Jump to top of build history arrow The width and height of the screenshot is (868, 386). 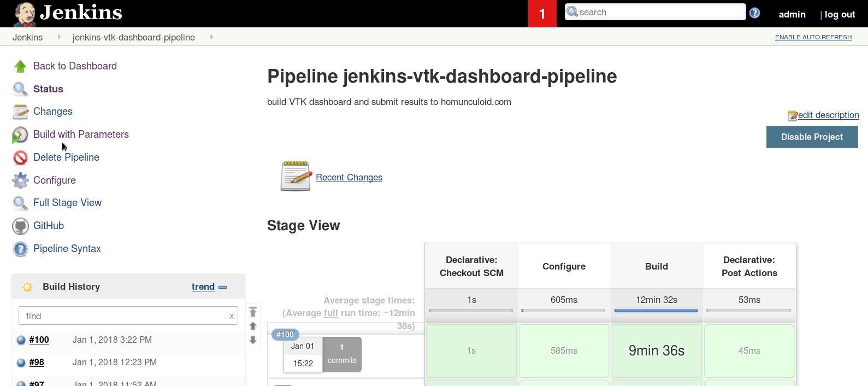[x=253, y=312]
